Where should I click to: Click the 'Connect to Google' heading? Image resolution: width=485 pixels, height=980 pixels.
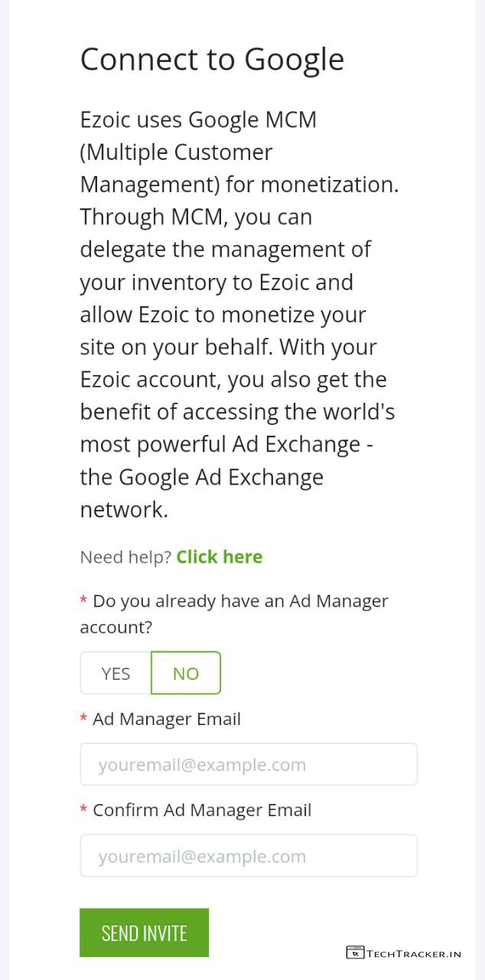(x=212, y=59)
